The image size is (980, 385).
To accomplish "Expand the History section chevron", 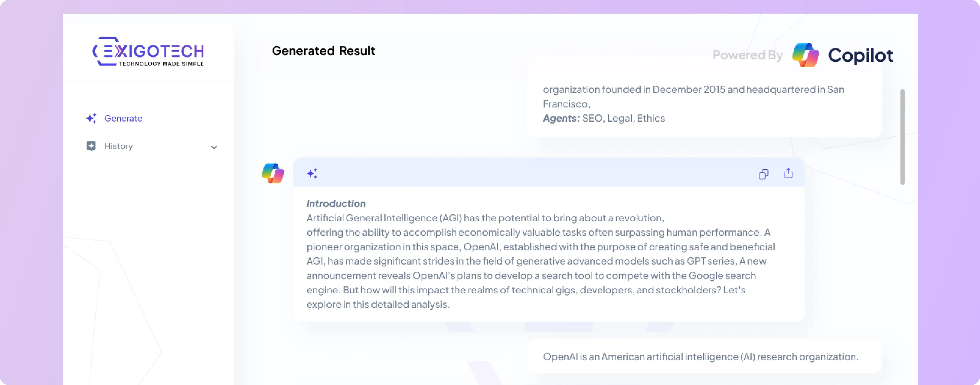I will click(214, 147).
